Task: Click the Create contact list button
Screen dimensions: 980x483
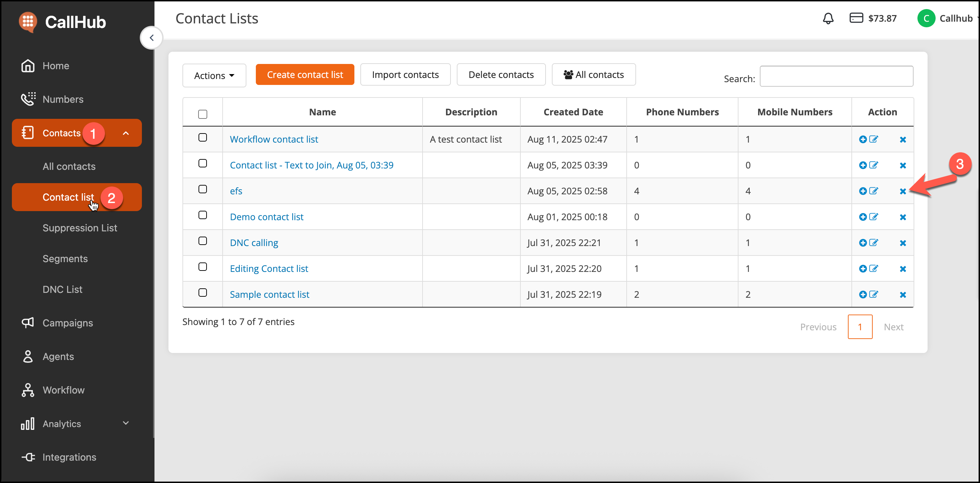Action: [305, 74]
